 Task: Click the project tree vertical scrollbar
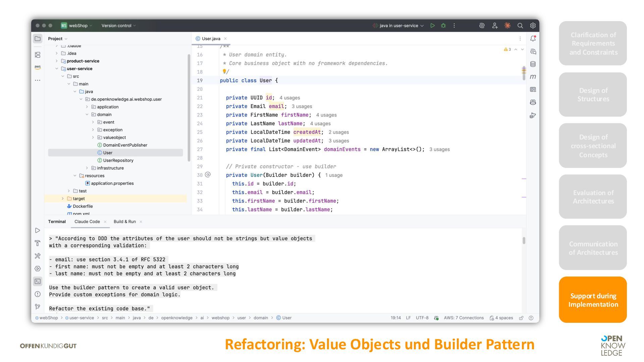click(189, 107)
